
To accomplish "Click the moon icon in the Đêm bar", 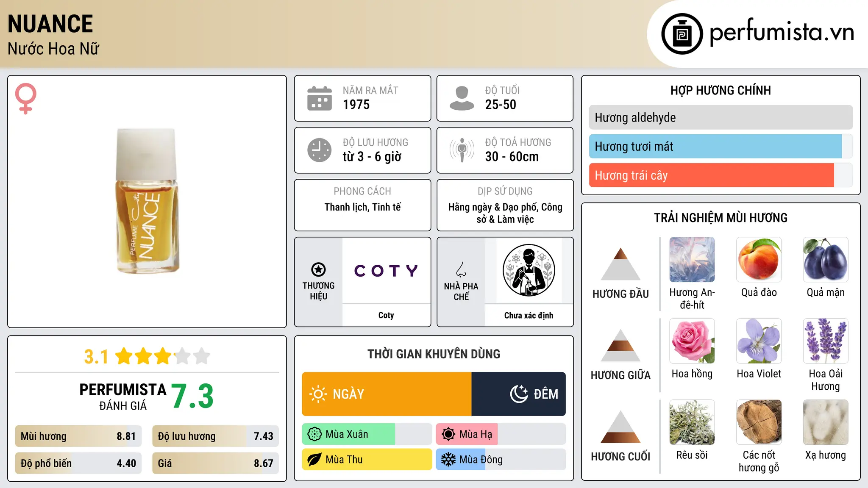I will (519, 394).
